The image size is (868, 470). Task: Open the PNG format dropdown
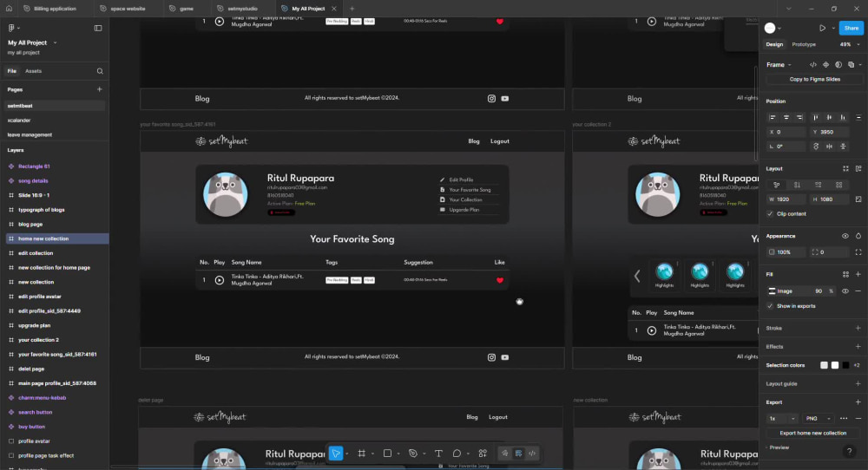(x=819, y=419)
